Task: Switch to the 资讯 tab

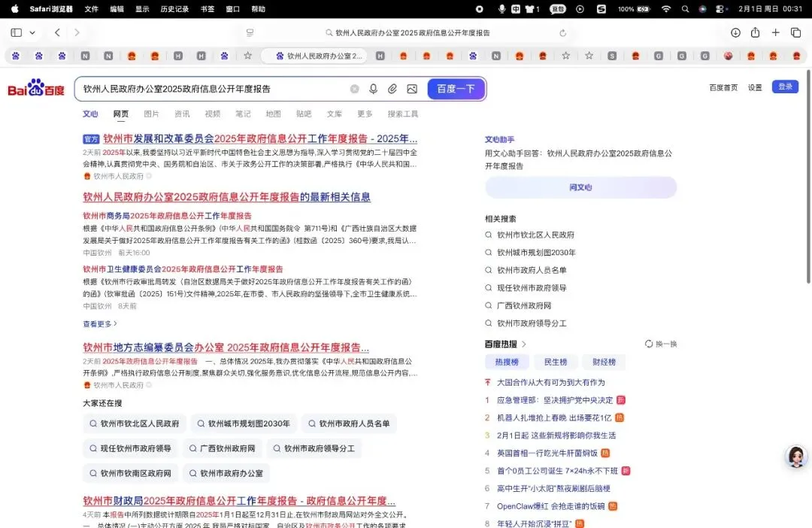Action: pyautogui.click(x=182, y=114)
